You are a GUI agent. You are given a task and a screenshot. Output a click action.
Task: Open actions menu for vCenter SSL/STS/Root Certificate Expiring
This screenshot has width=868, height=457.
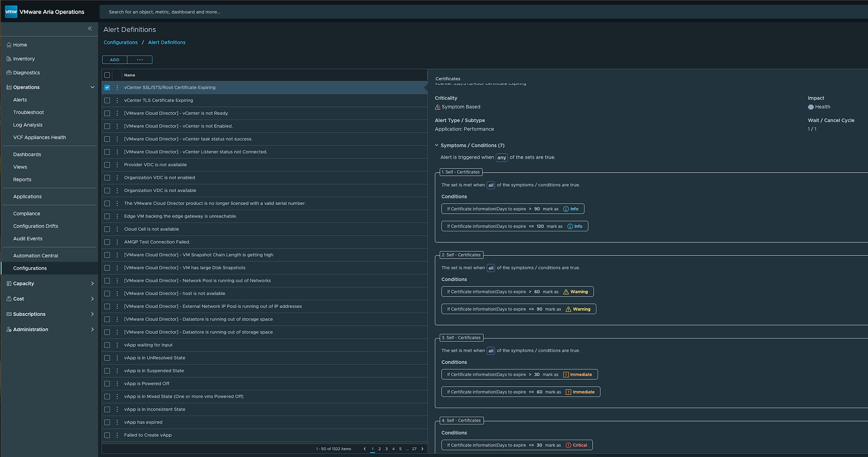coord(117,88)
